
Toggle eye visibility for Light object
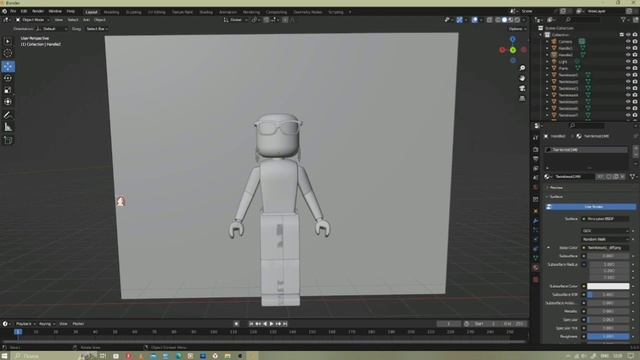628,62
